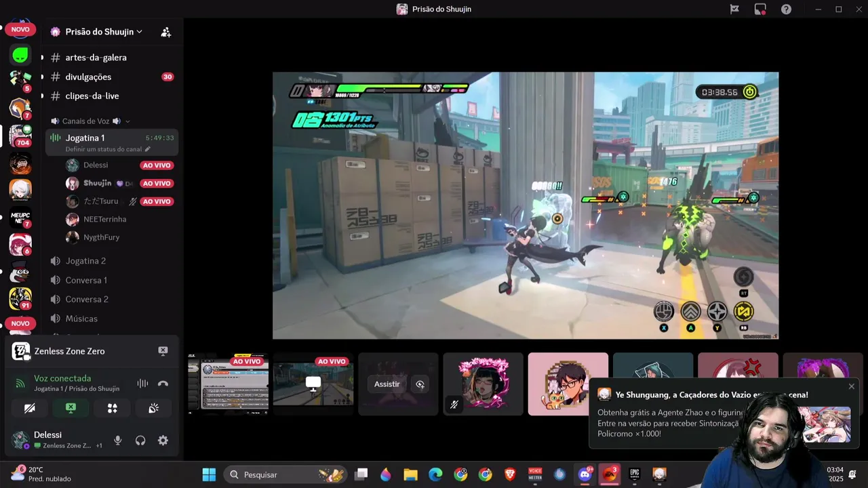Click the taskbar Pesquisar search box
The image size is (868, 488).
point(286,474)
